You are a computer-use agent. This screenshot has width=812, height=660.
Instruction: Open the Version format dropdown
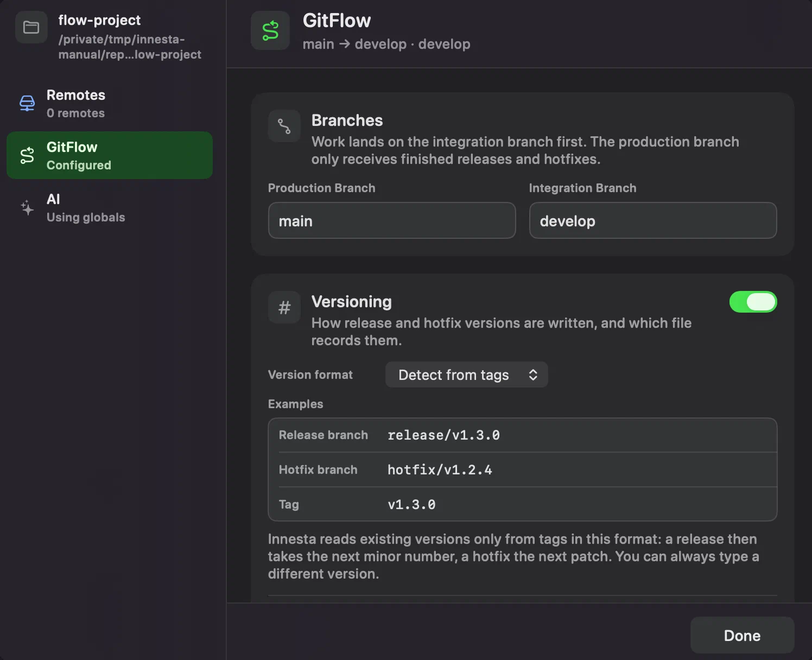[x=467, y=375]
